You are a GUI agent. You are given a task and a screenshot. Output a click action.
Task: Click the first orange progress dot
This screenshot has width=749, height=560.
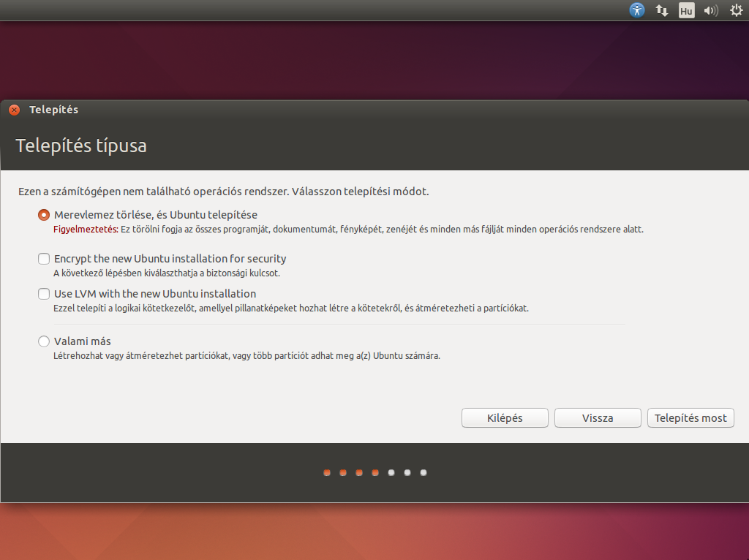point(327,472)
